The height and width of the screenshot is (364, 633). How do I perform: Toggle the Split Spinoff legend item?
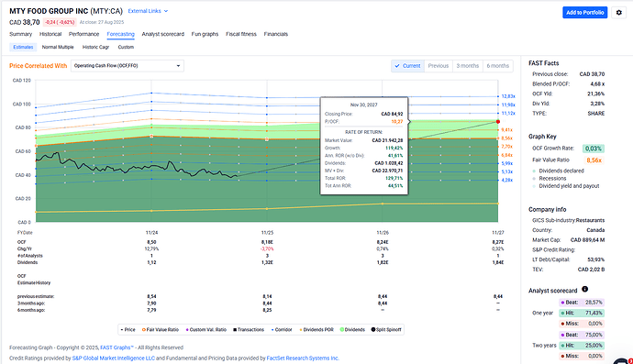click(x=386, y=330)
